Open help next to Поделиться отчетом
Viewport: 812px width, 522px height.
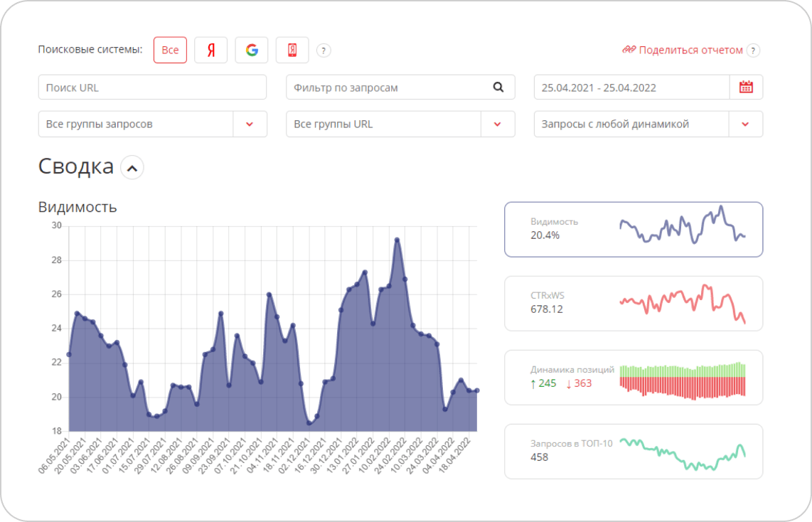[x=754, y=50]
